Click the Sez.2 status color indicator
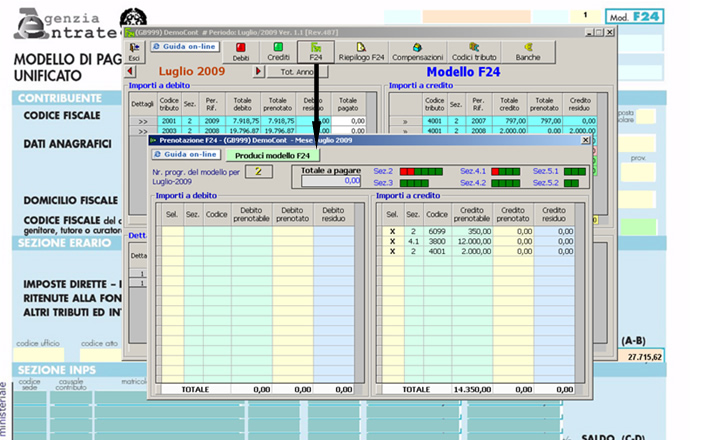 pos(421,172)
